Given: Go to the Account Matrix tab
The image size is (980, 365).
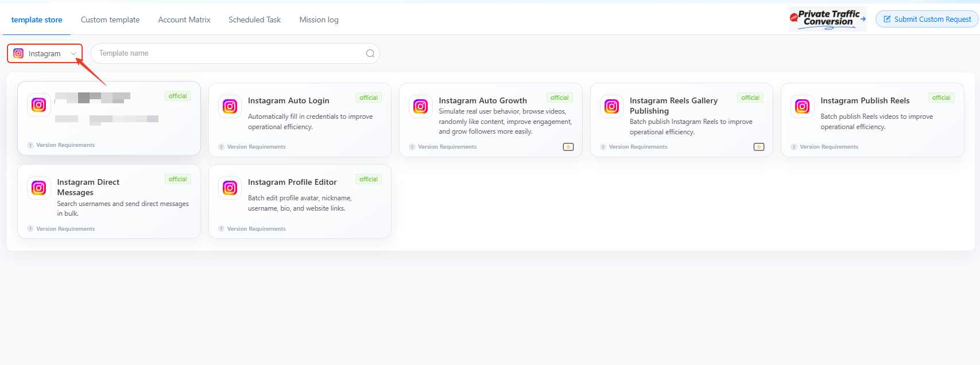Looking at the screenshot, I should point(184,20).
